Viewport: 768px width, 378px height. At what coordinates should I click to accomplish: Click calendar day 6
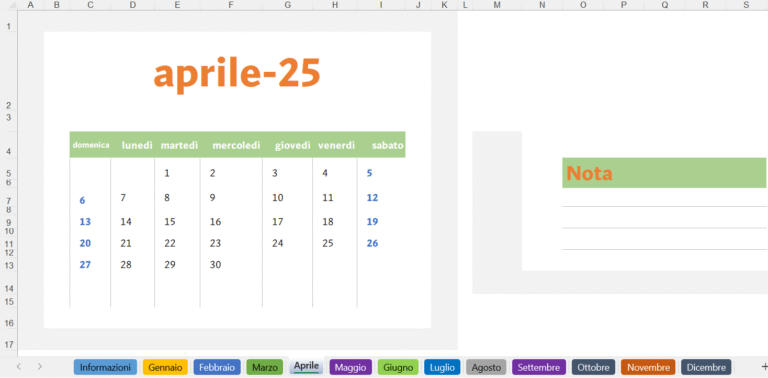[82, 200]
